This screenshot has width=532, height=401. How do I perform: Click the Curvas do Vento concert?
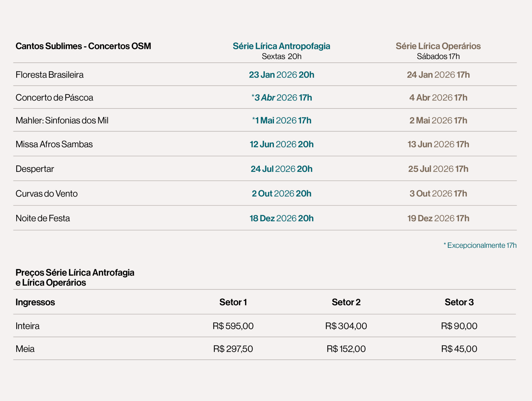[x=46, y=194]
